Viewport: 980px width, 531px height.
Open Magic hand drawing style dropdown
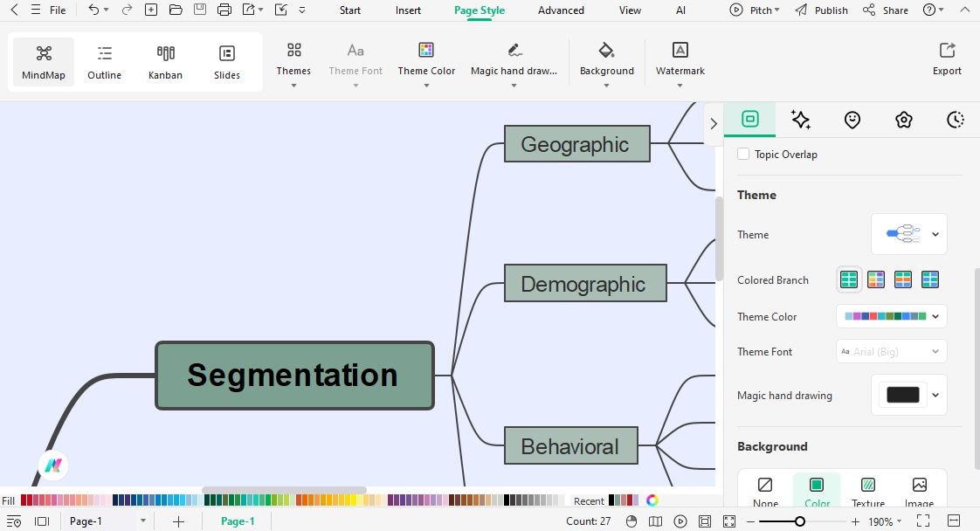909,395
